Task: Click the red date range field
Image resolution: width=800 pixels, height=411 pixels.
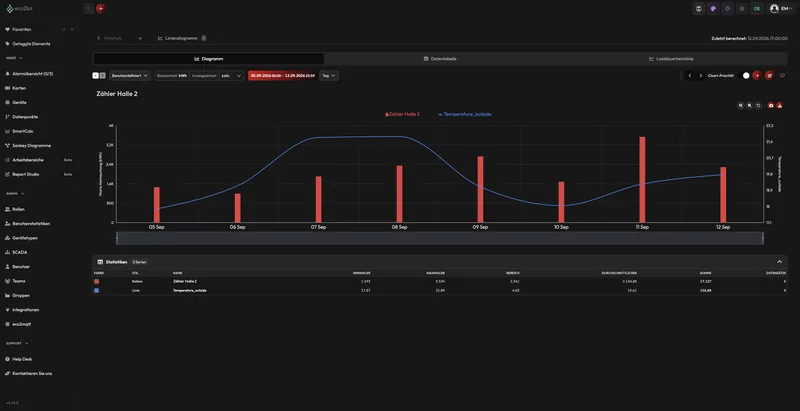Action: point(283,75)
